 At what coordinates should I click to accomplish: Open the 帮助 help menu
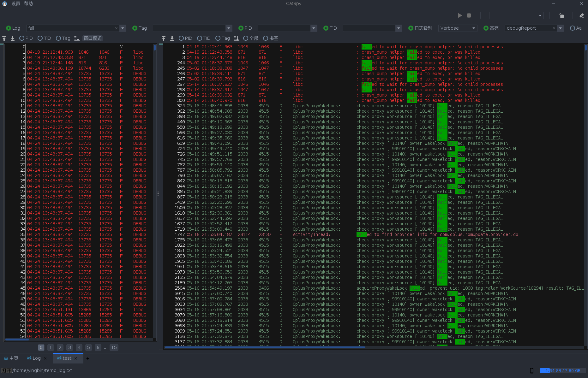(x=28, y=3)
